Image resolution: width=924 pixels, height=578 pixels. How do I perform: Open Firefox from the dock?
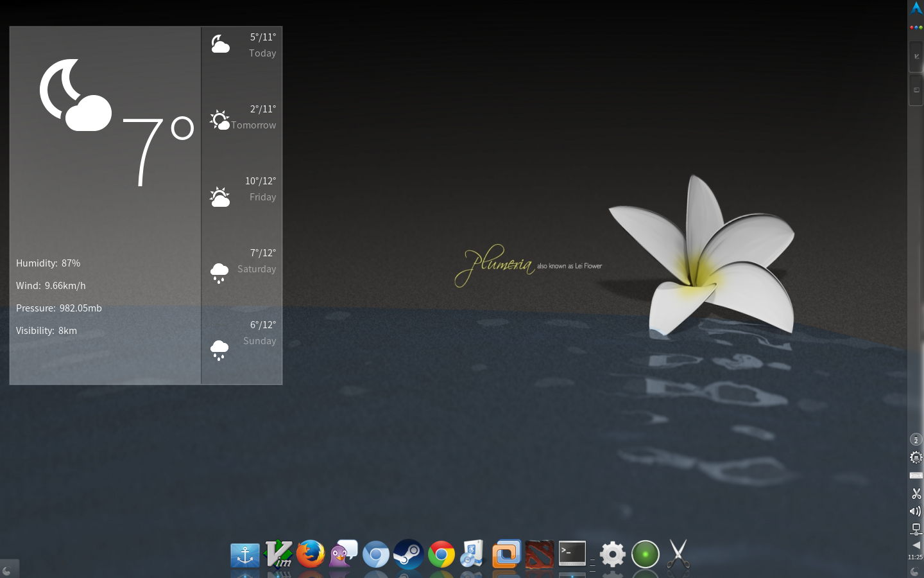coord(311,554)
